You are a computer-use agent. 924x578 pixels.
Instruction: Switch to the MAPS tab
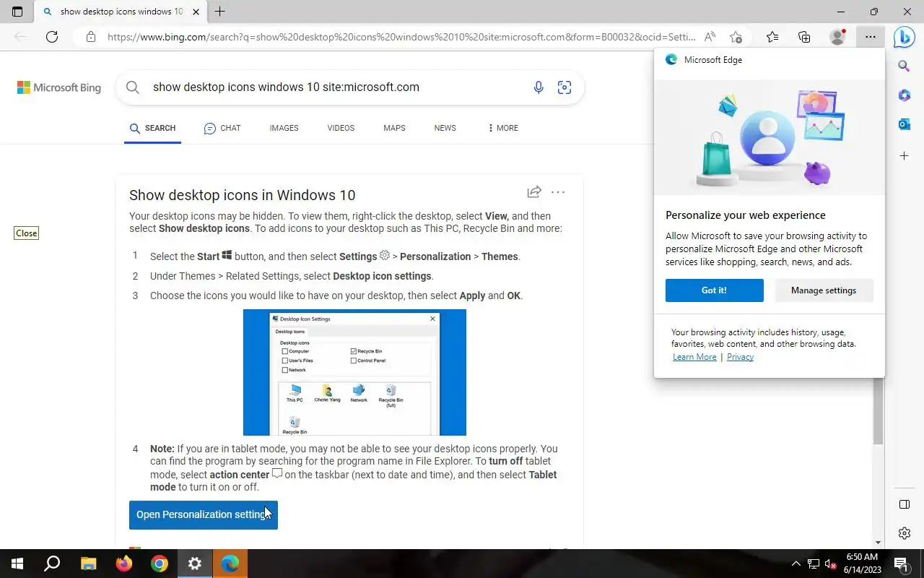click(394, 128)
